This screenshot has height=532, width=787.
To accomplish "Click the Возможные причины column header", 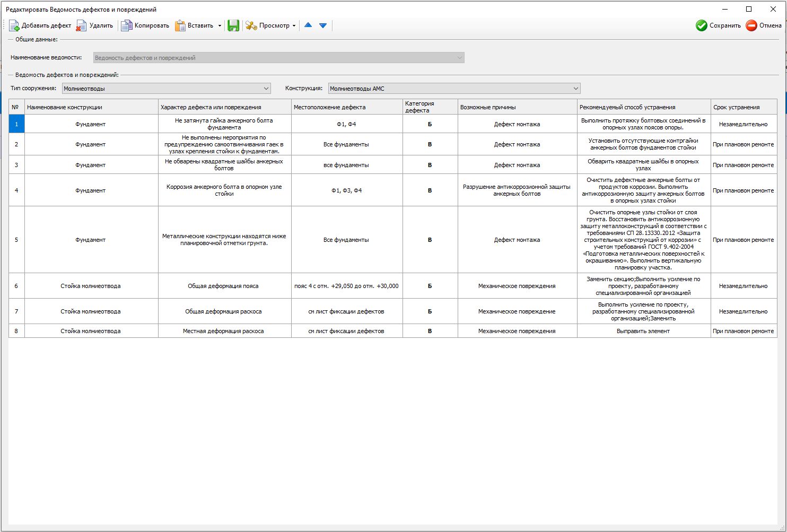I will (x=517, y=107).
